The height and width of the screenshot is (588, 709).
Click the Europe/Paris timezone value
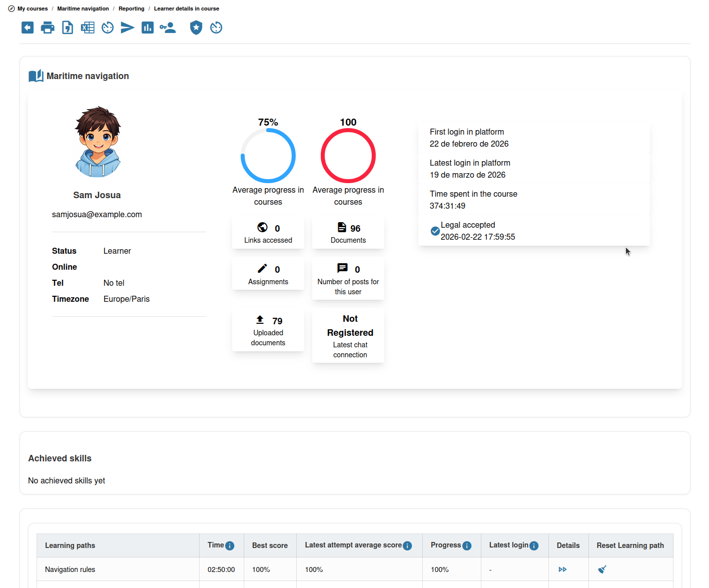(x=127, y=299)
